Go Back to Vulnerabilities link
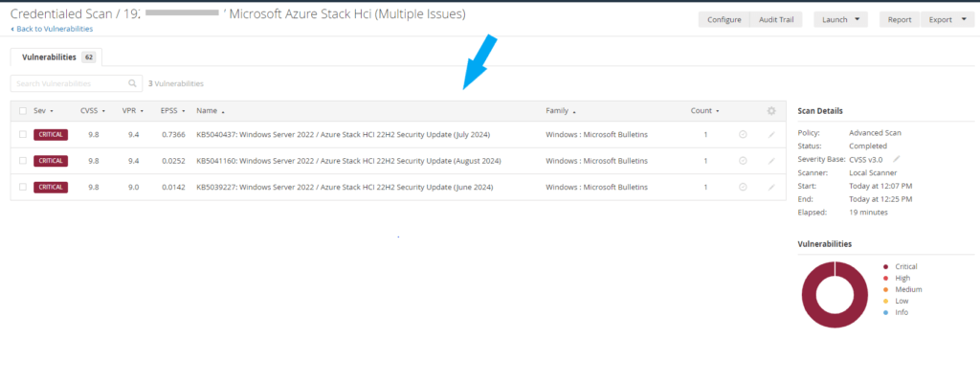Screen dimensions: 980x384 click(52, 29)
